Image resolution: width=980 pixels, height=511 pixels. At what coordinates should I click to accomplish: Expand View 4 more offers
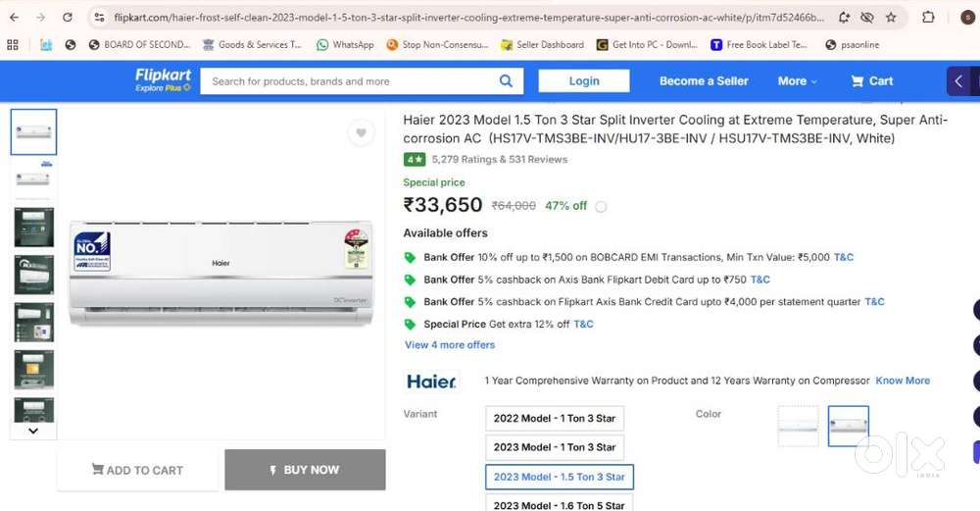(450, 345)
